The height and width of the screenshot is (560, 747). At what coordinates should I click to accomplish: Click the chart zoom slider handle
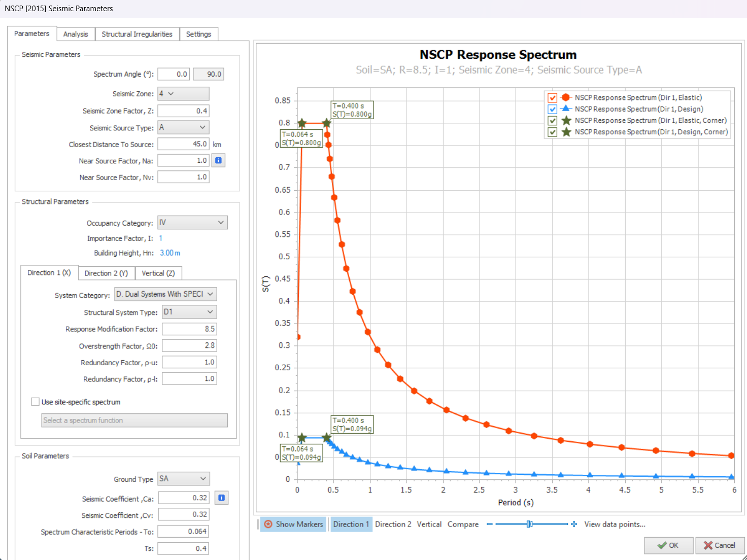click(x=529, y=524)
